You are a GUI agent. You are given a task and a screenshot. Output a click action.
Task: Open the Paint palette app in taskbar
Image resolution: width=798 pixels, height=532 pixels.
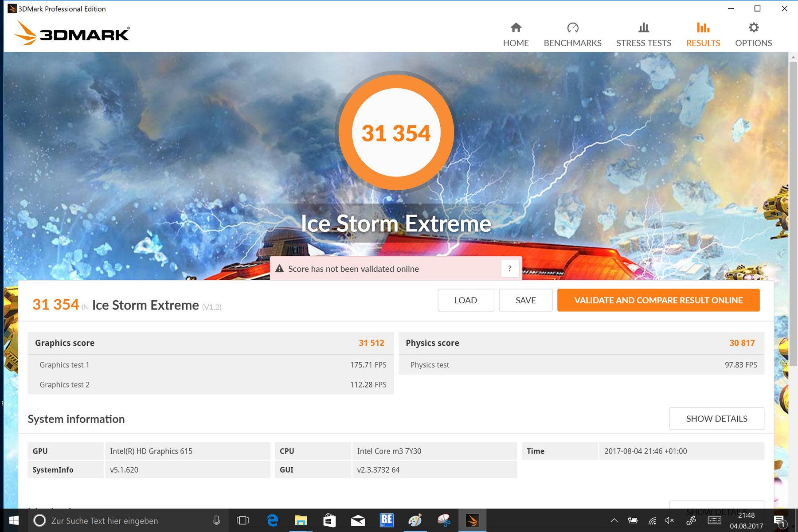(415, 520)
